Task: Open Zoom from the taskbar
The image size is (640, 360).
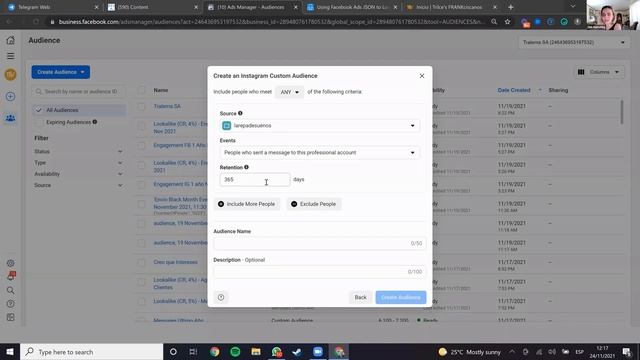Action: 318,351
